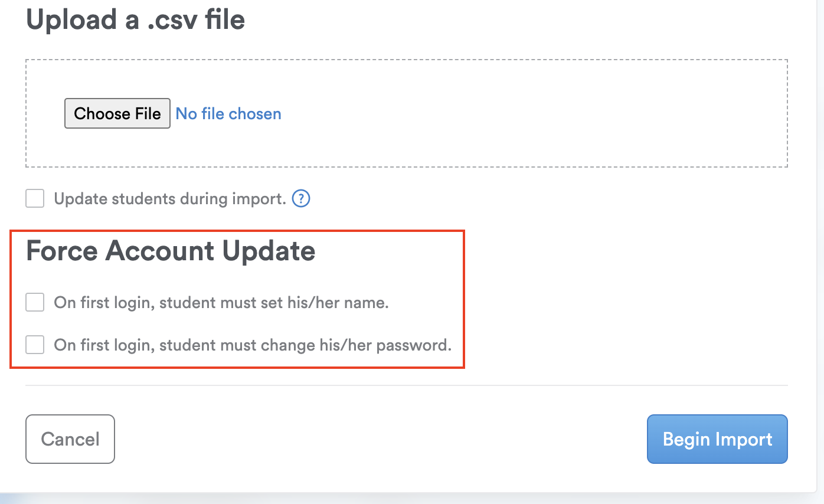Click the word 'name' in the set-name label

click(x=370, y=303)
